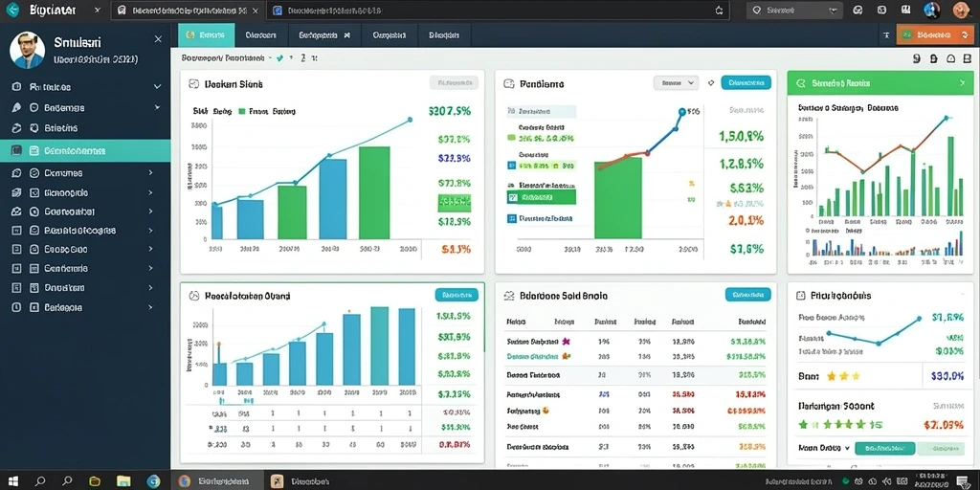Select the active teal segment beside bottom-right dropdown
This screenshot has height=490, width=980.
[x=884, y=448]
